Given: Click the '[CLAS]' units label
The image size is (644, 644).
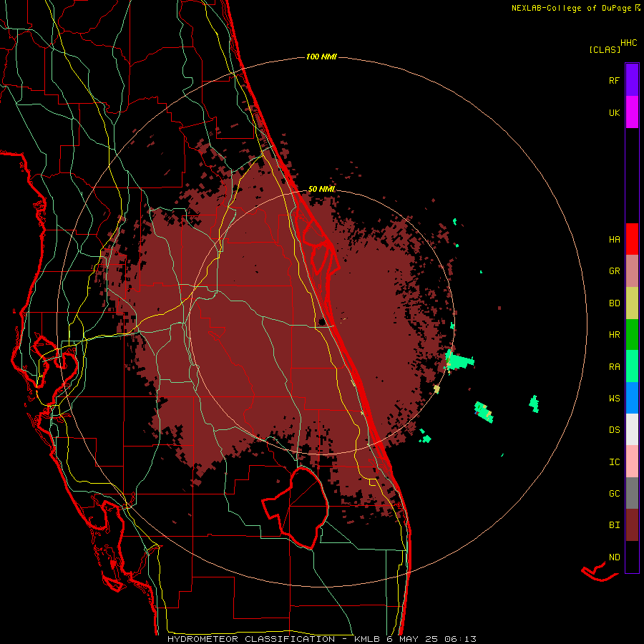Looking at the screenshot, I should click(x=605, y=49).
